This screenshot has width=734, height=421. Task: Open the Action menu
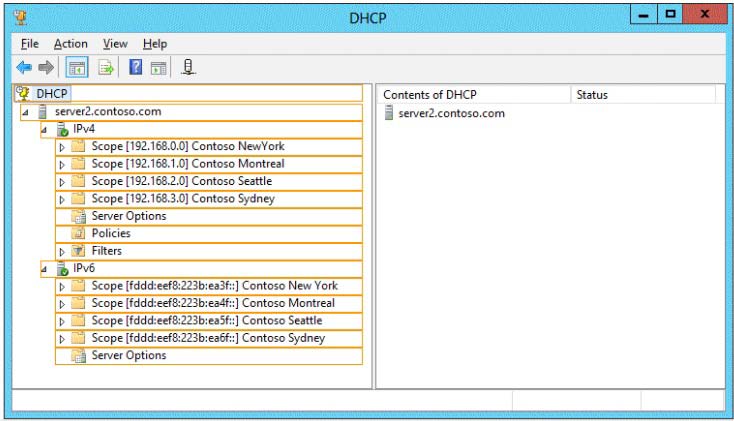click(x=71, y=44)
